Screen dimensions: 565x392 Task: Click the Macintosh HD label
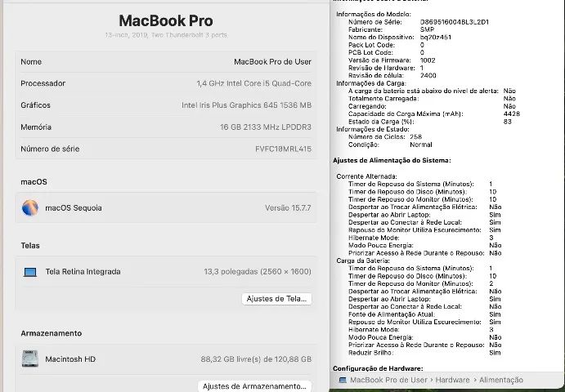coord(70,359)
